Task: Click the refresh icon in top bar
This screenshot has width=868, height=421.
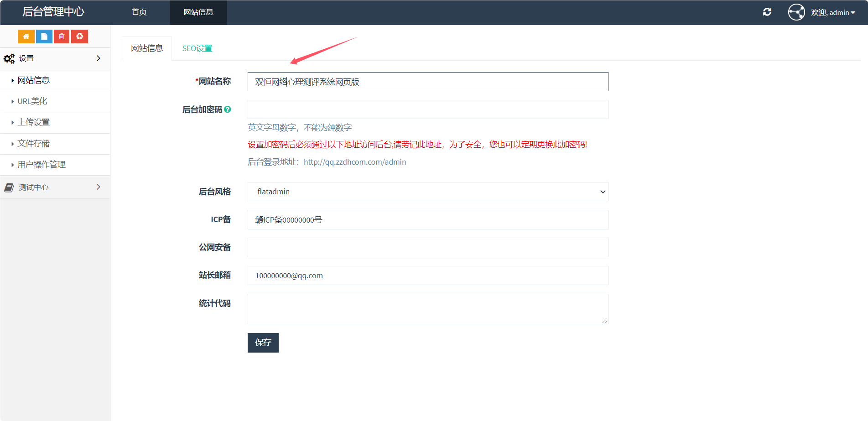Action: click(767, 12)
